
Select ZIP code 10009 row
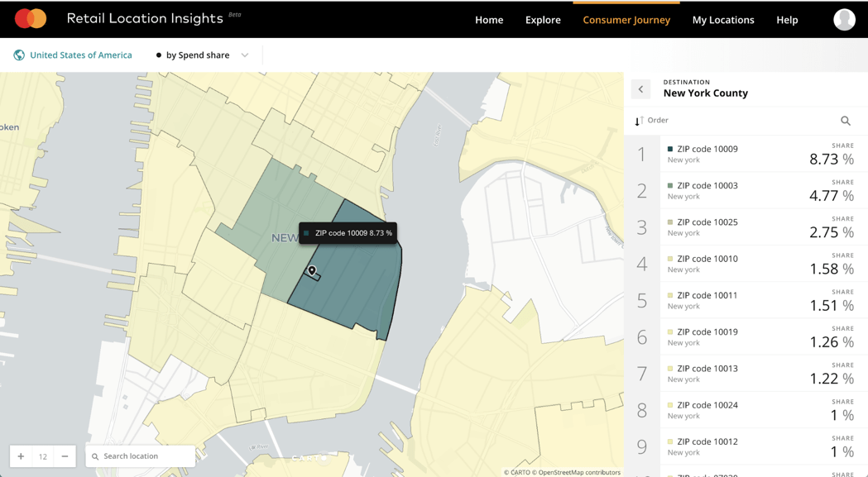pos(746,154)
